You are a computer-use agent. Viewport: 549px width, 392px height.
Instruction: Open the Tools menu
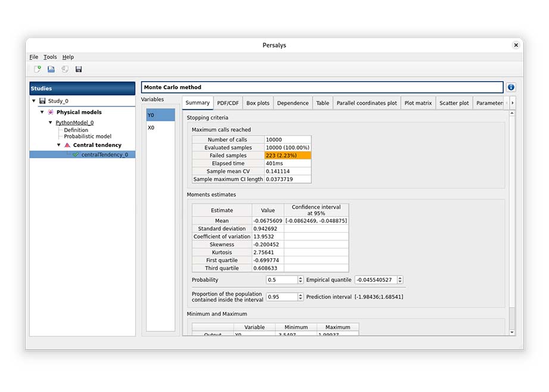click(x=50, y=57)
